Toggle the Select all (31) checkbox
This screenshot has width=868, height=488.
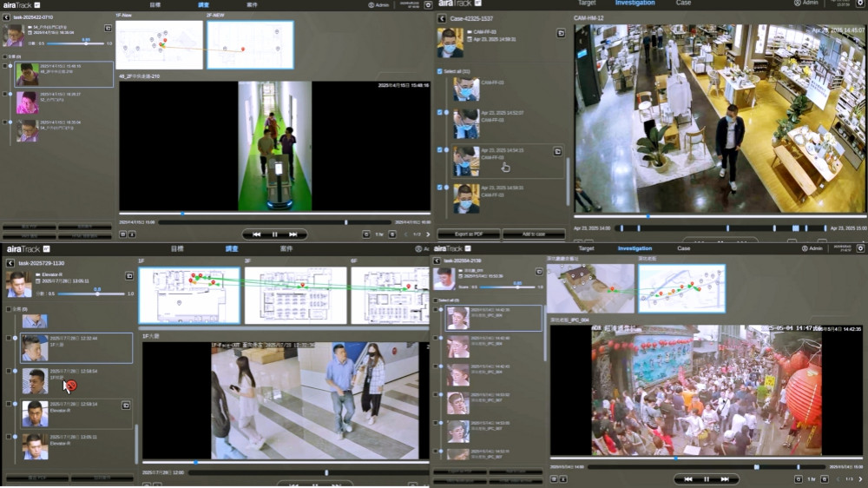pos(440,71)
